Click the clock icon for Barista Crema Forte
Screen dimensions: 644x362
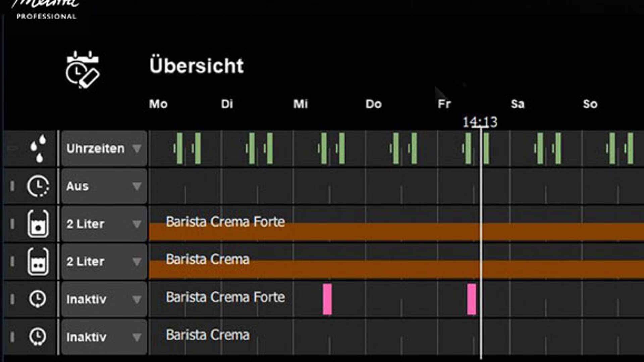[x=37, y=299]
